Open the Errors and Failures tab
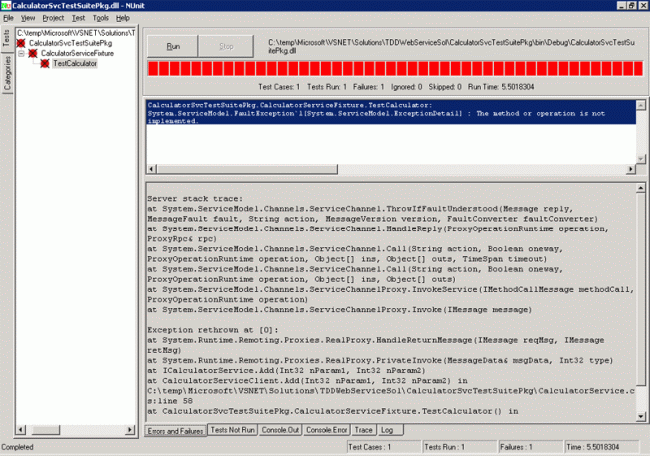 point(175,431)
